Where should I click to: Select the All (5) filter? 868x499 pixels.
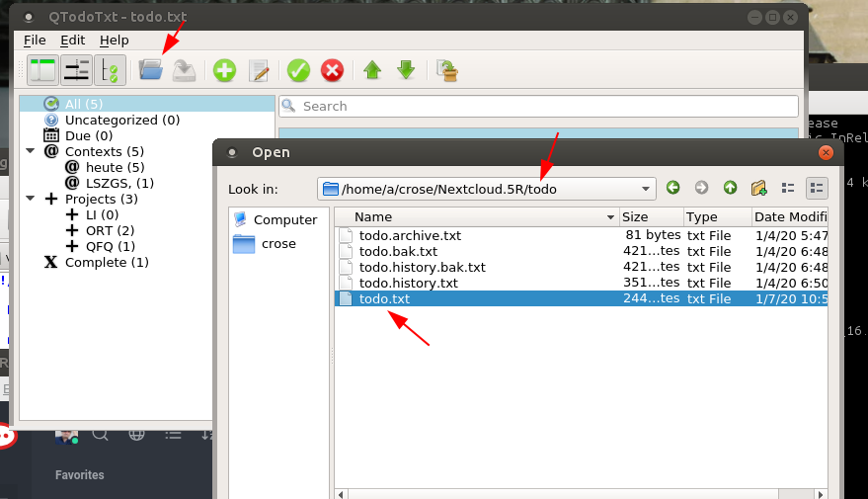(x=147, y=104)
